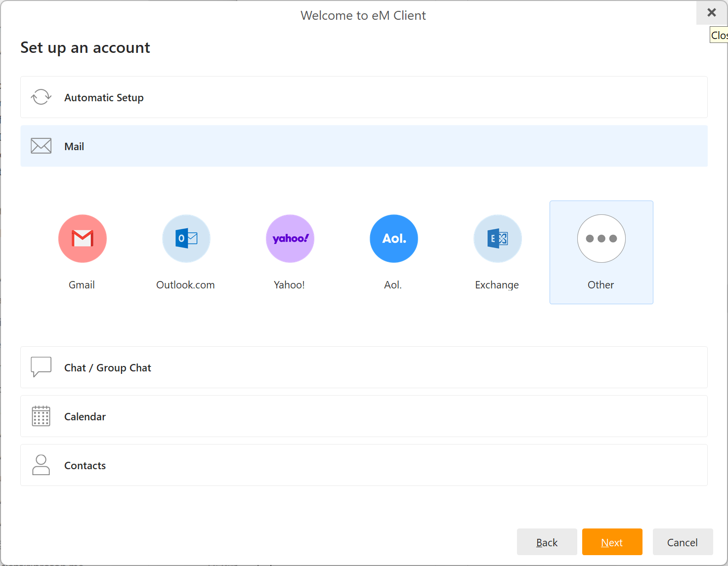
Task: Go back with the Back button
Action: point(547,542)
